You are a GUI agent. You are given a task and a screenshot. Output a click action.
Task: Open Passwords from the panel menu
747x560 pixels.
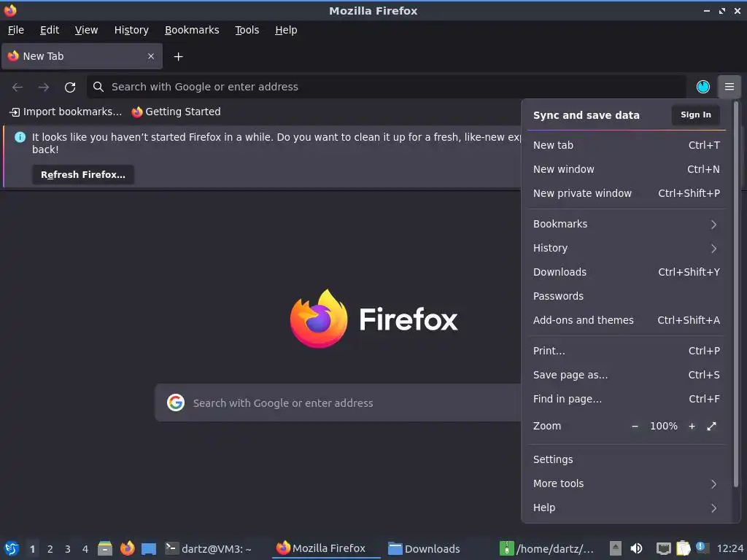click(x=627, y=296)
